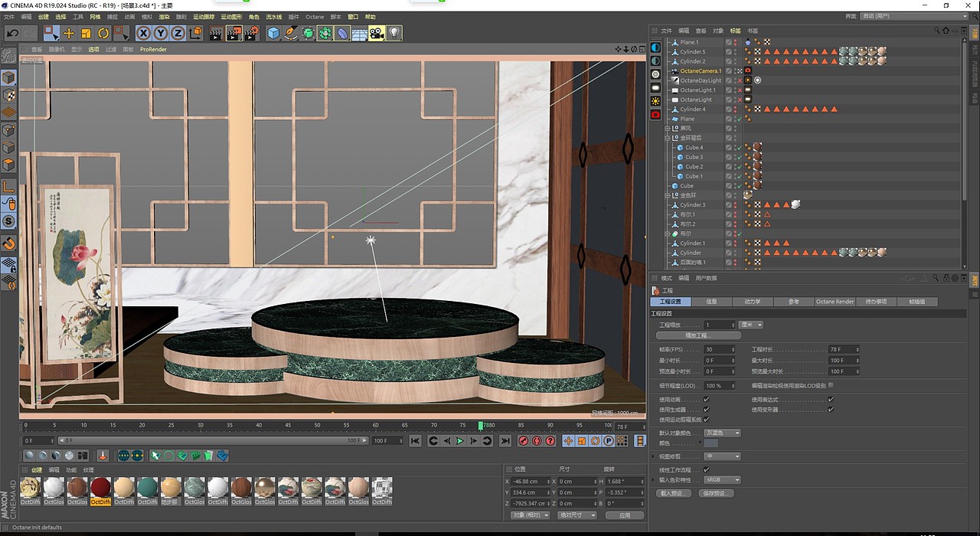This screenshot has width=980, height=536.
Task: Go to end of timeline
Action: tap(505, 441)
